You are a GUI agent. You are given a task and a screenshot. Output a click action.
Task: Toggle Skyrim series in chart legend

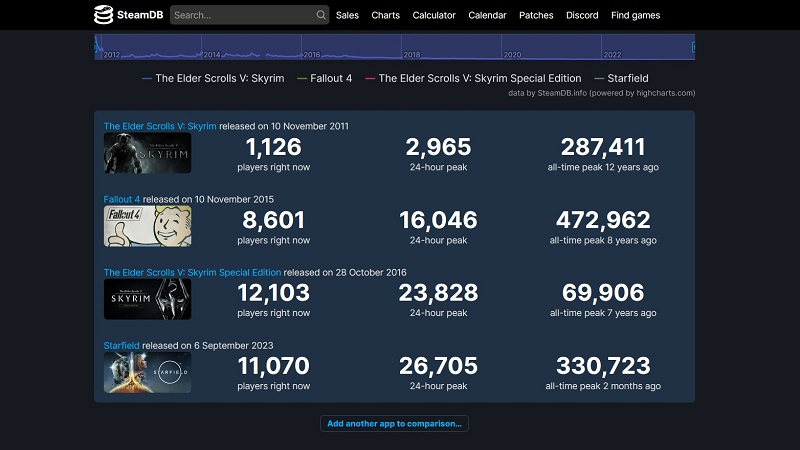pos(219,78)
